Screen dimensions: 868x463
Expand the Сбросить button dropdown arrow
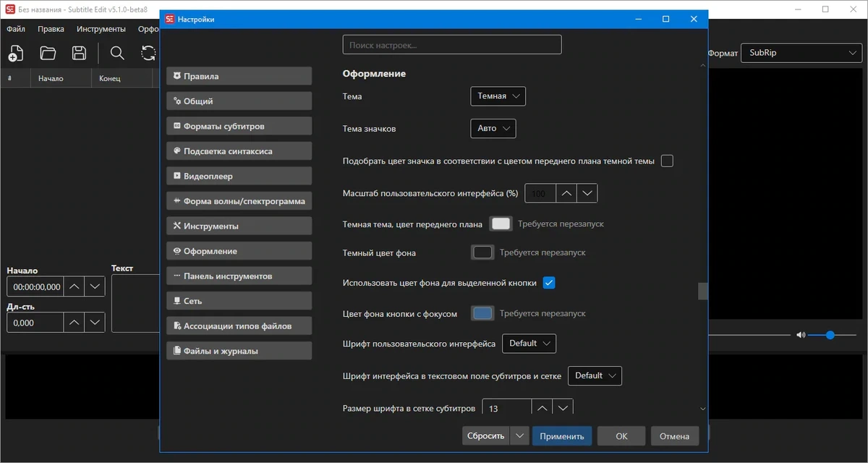(519, 436)
